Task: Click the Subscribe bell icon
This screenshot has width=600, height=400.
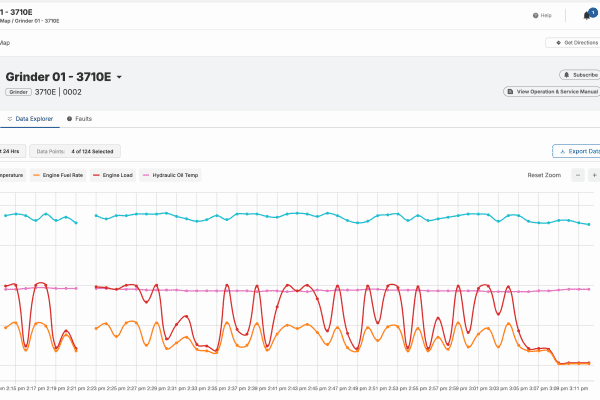Action: point(568,75)
